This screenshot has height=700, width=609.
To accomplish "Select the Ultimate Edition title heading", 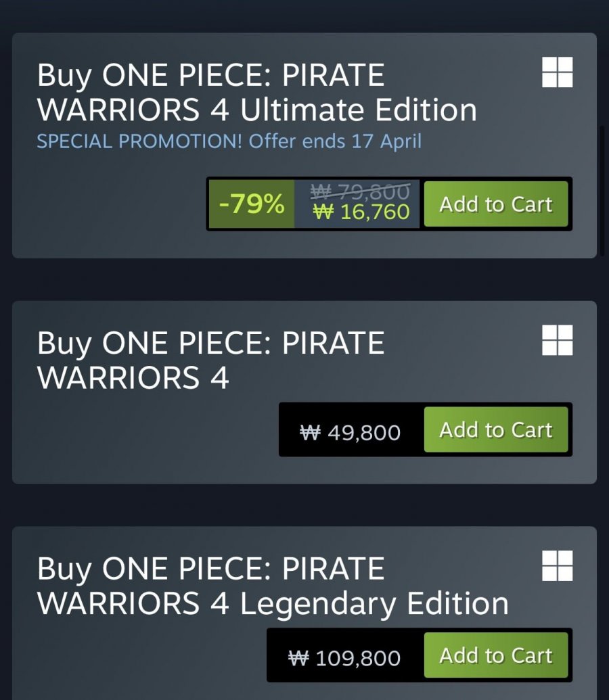I will (x=257, y=93).
